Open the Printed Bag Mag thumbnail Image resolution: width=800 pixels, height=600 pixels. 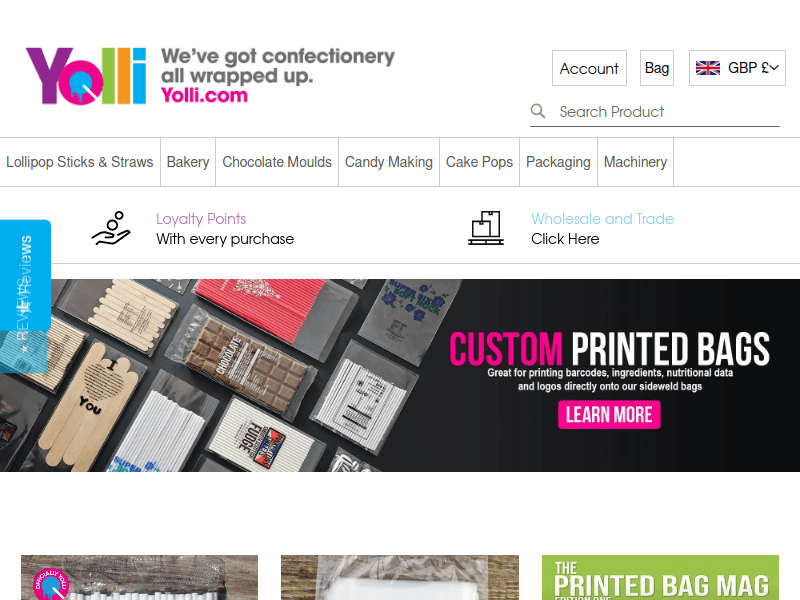tap(660, 578)
